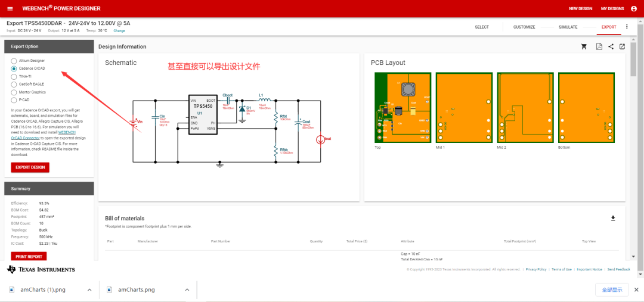
Task: Click the Manufacturer column header
Action: click(x=148, y=241)
